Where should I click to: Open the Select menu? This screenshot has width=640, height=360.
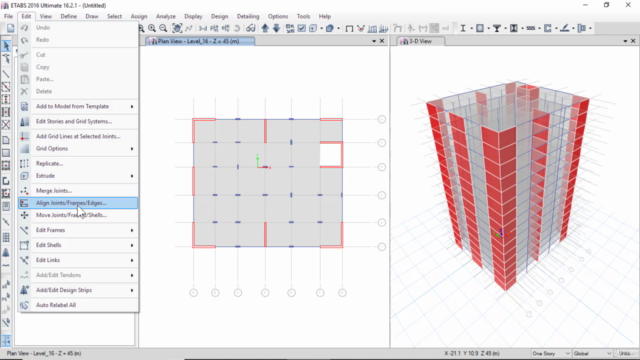coord(114,16)
